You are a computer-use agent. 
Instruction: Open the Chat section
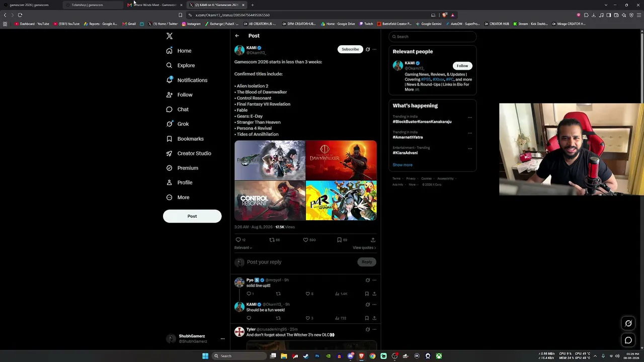177,110
